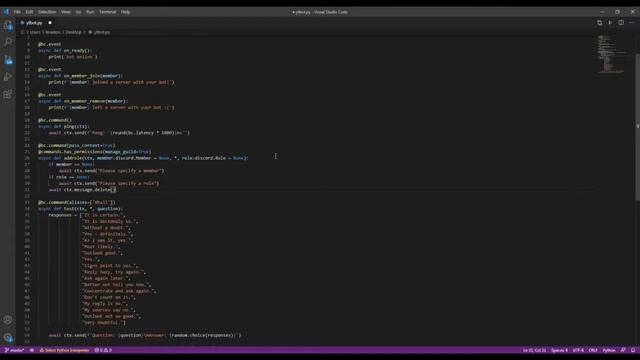Select the ytbot.py editor tab
640x360 pixels.
coord(35,23)
